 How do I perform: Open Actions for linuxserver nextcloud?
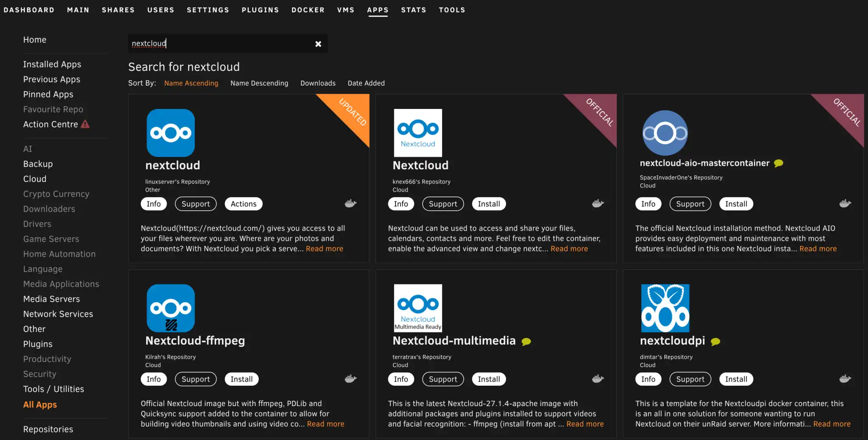(x=243, y=204)
